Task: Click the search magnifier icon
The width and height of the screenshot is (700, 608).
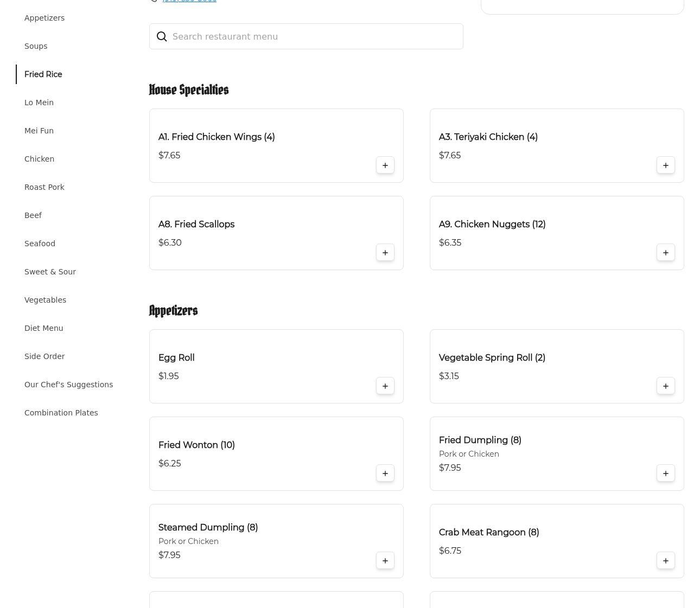Action: (162, 36)
